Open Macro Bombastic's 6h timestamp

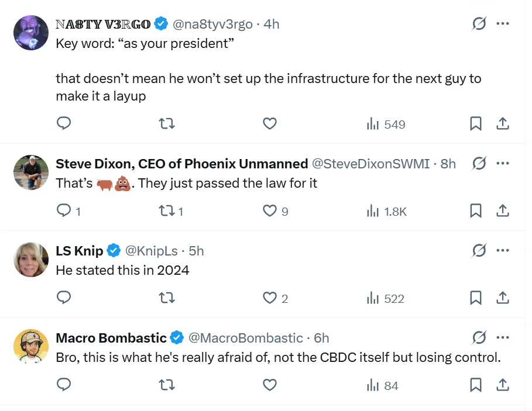click(322, 338)
